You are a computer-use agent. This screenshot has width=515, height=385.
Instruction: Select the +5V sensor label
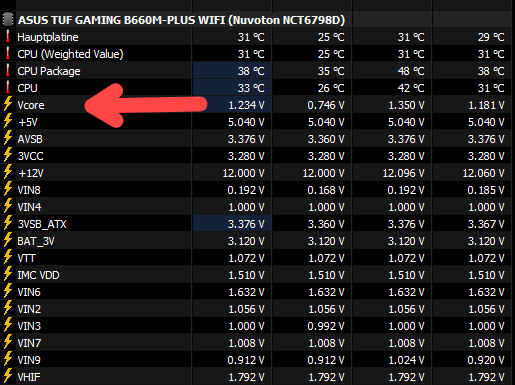[x=28, y=122]
